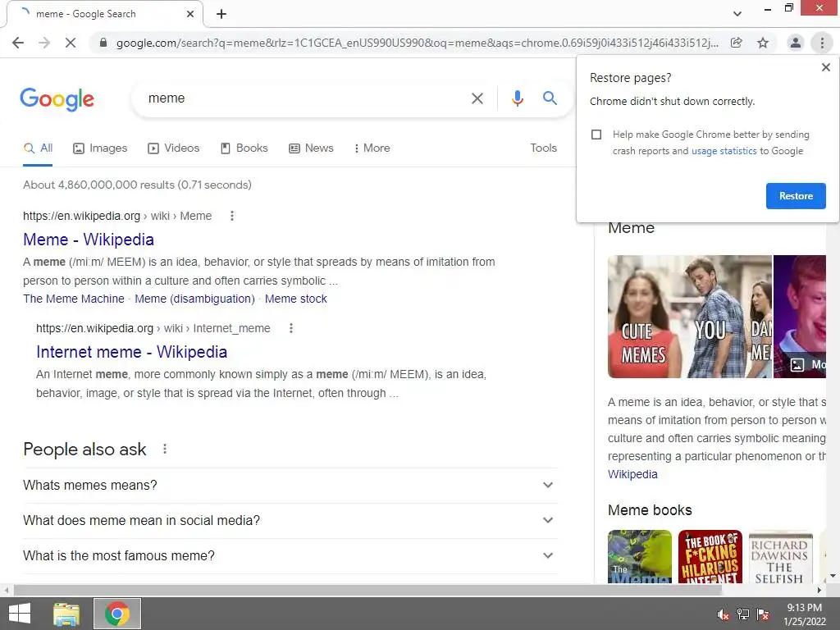Screen dimensions: 840x630
Task: Open The Meme Machine sitelink
Action: (73, 299)
